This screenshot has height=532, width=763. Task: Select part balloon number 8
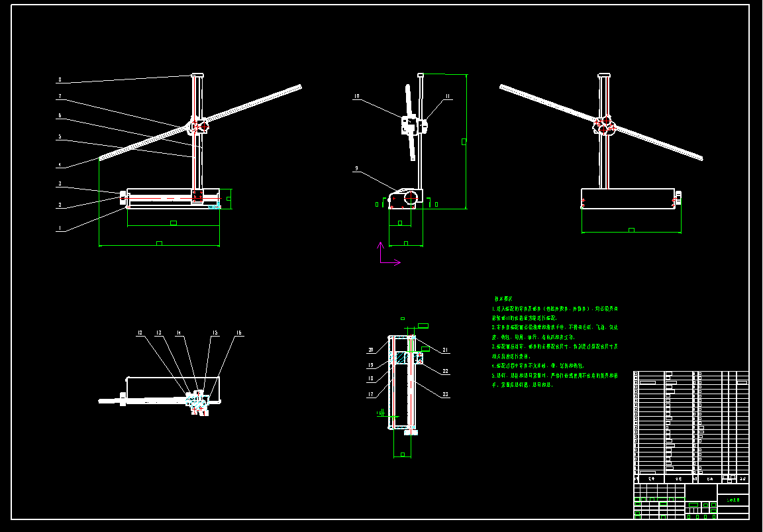pyautogui.click(x=60, y=80)
